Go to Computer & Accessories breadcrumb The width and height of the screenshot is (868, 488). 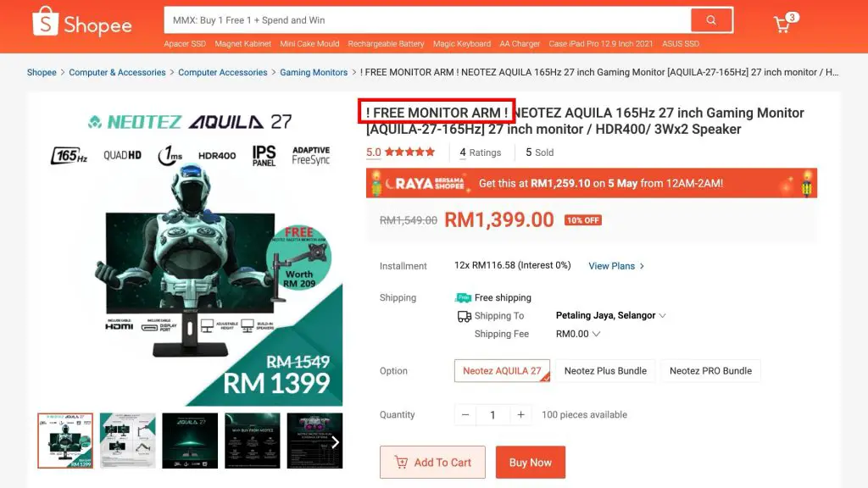click(117, 73)
